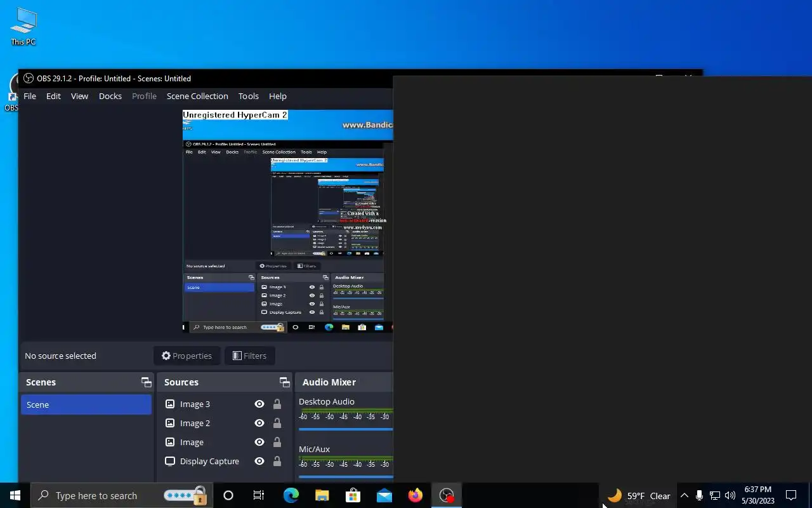Adjust the Desktop Audio volume slider
The image size is (812, 508).
click(x=346, y=429)
